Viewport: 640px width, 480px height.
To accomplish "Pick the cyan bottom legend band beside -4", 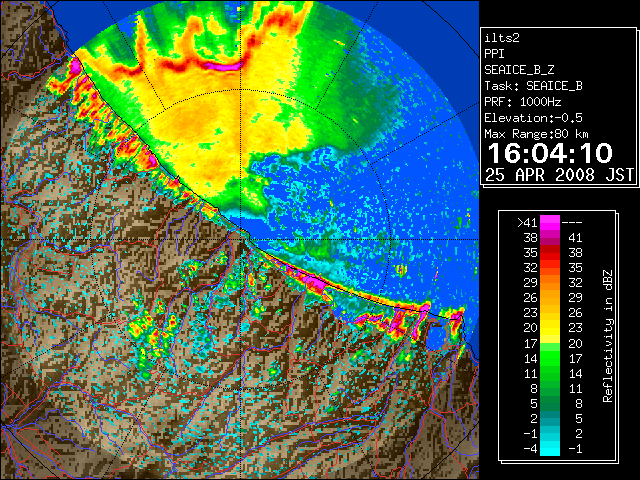I will (550, 448).
